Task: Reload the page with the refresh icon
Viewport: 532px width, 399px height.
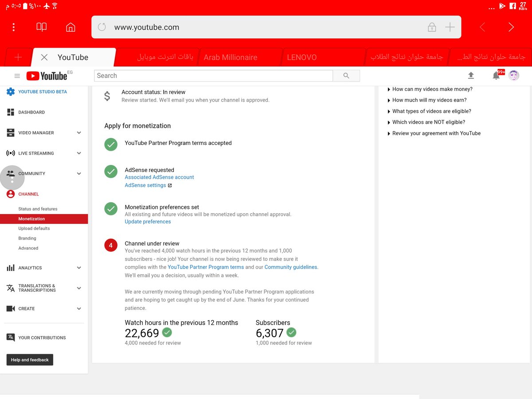Action: [102, 27]
